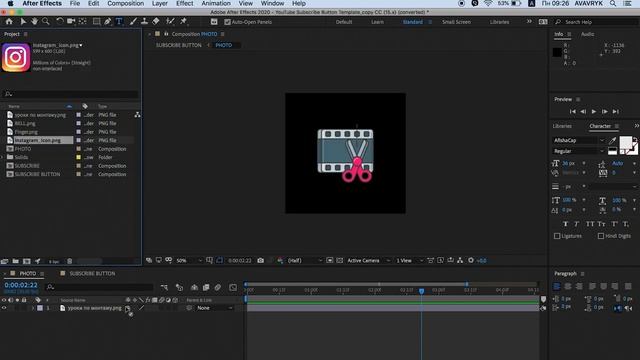This screenshot has width=640, height=360.
Task: Toggle motion blur enable in timeline header
Action: tap(218, 288)
